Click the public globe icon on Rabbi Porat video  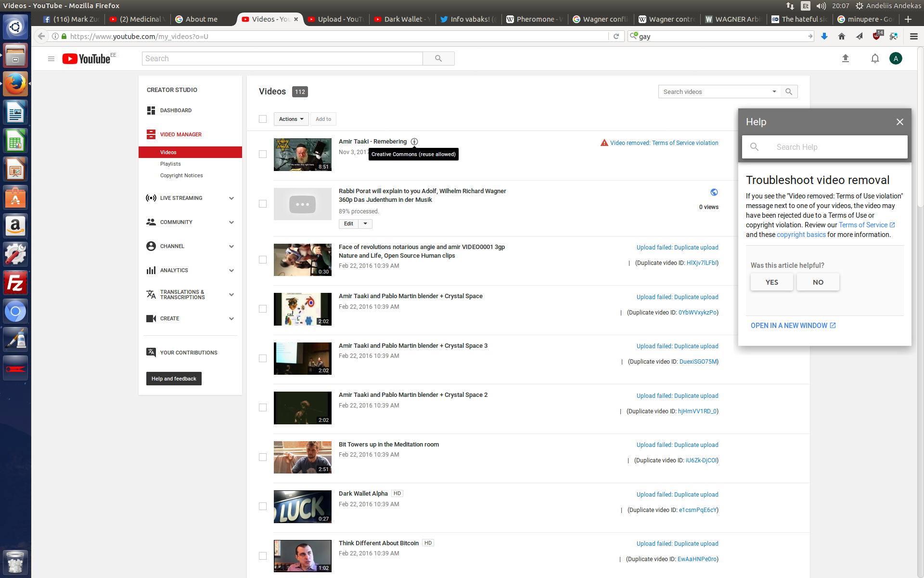coord(714,192)
